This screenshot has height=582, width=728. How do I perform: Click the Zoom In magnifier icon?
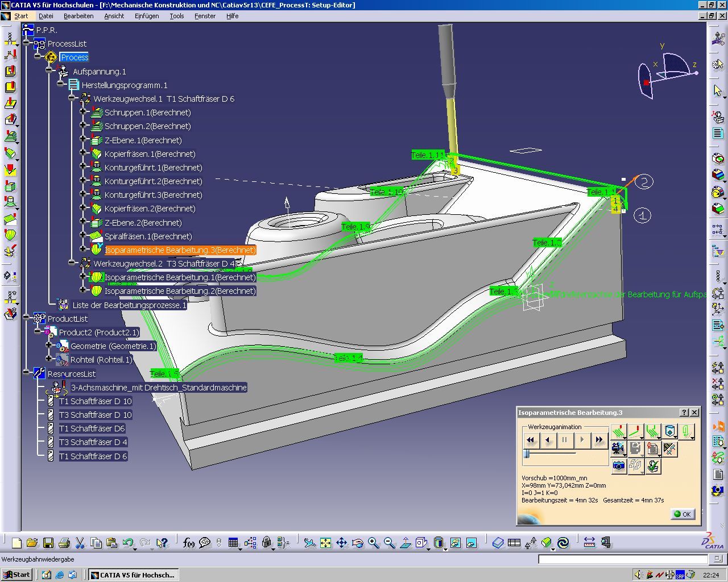373,543
